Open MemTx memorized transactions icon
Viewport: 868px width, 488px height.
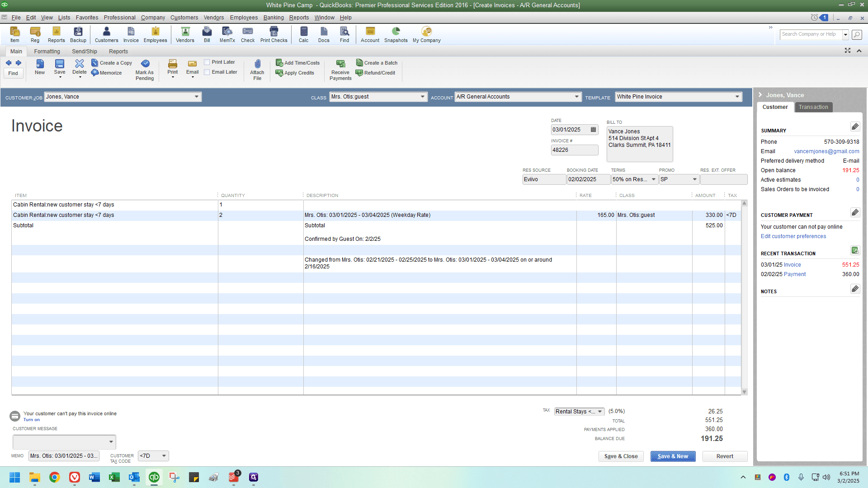coord(227,34)
